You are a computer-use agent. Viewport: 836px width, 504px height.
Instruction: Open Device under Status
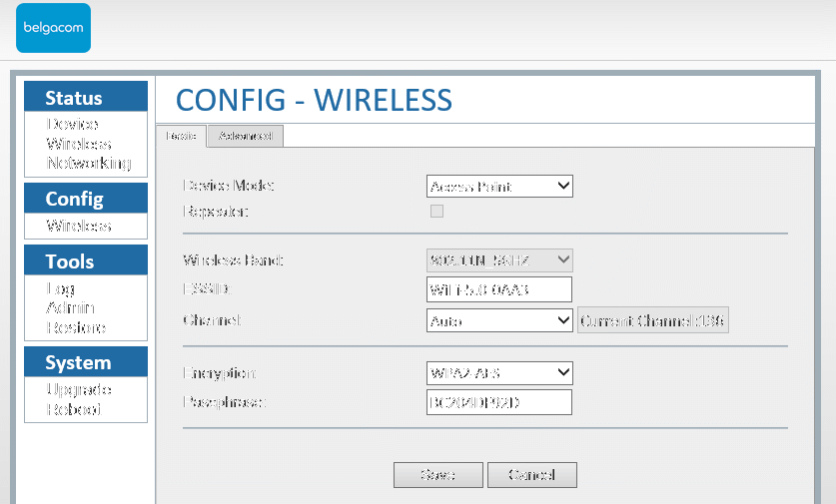click(x=72, y=124)
